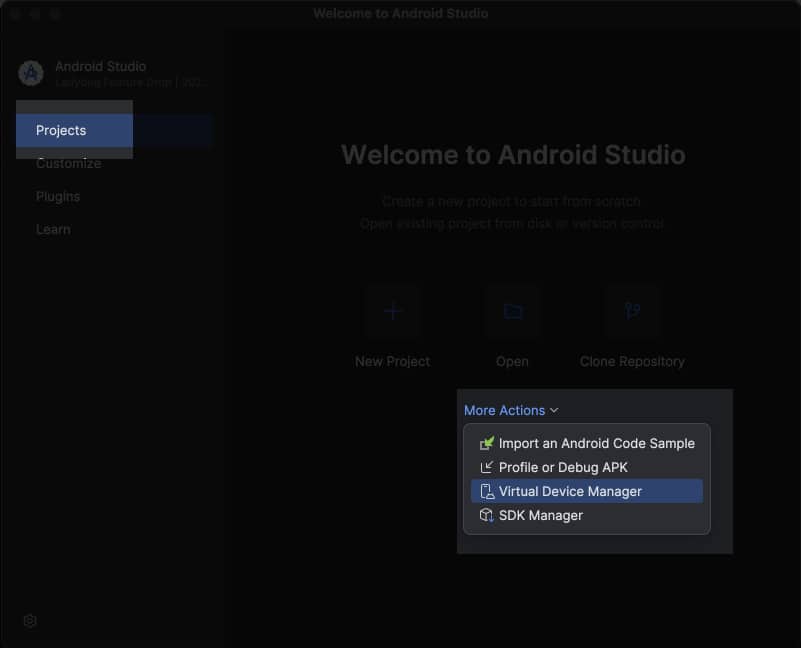Click the New Project label
The height and width of the screenshot is (648, 801).
(392, 362)
